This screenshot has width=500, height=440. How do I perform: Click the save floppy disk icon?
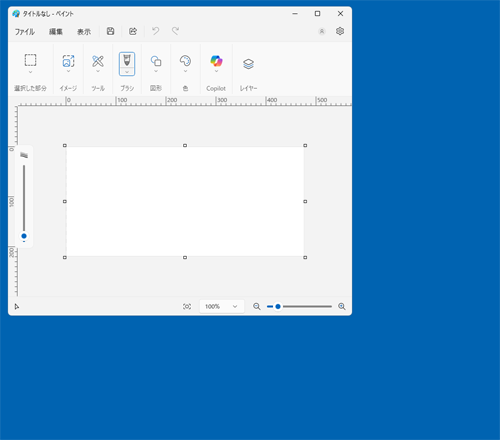(x=110, y=31)
